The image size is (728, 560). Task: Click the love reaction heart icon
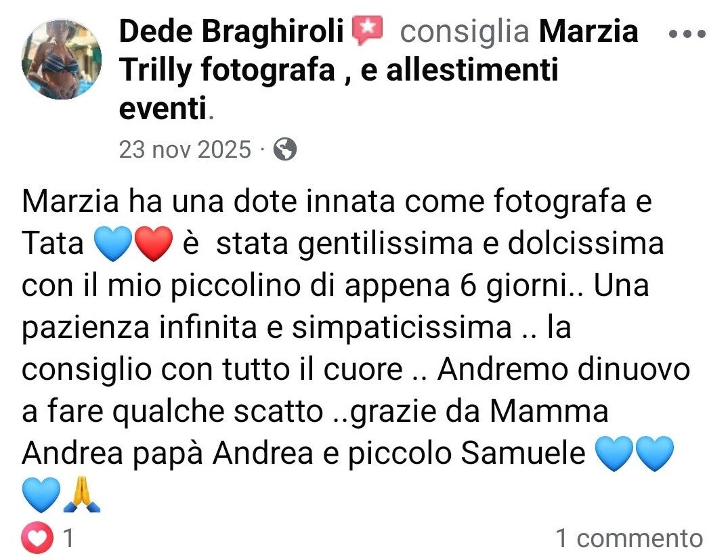pos(37,538)
